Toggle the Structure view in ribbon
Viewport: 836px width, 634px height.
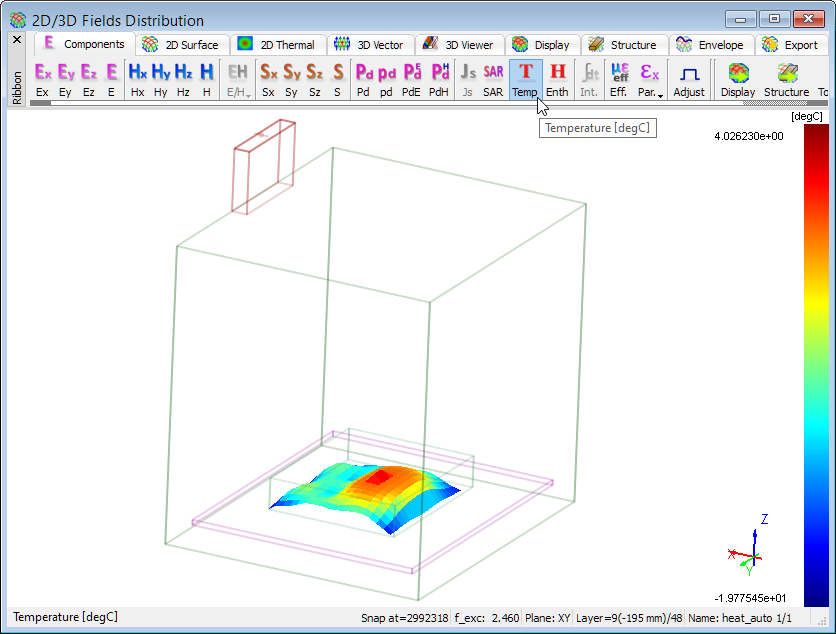coord(786,79)
